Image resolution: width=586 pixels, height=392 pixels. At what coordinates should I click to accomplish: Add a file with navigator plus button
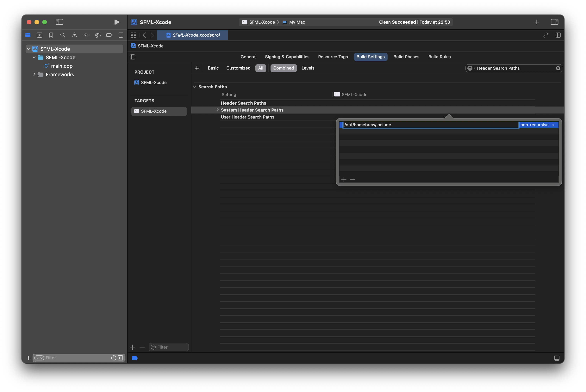[x=28, y=358]
